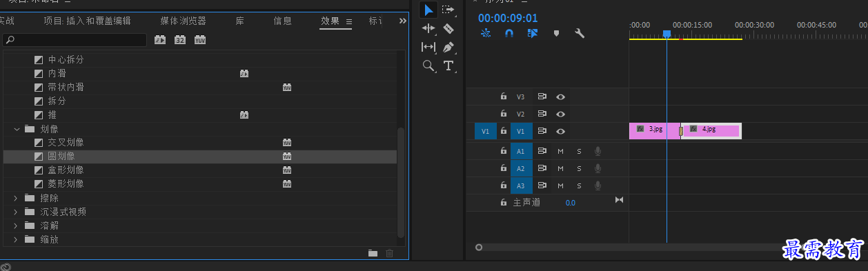
Task: Add a marker in the timeline
Action: 556,32
